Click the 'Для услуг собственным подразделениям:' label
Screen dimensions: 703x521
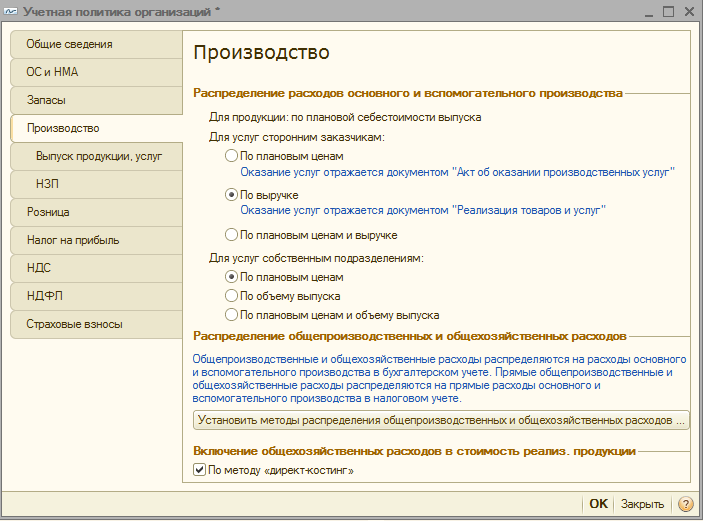[316, 258]
